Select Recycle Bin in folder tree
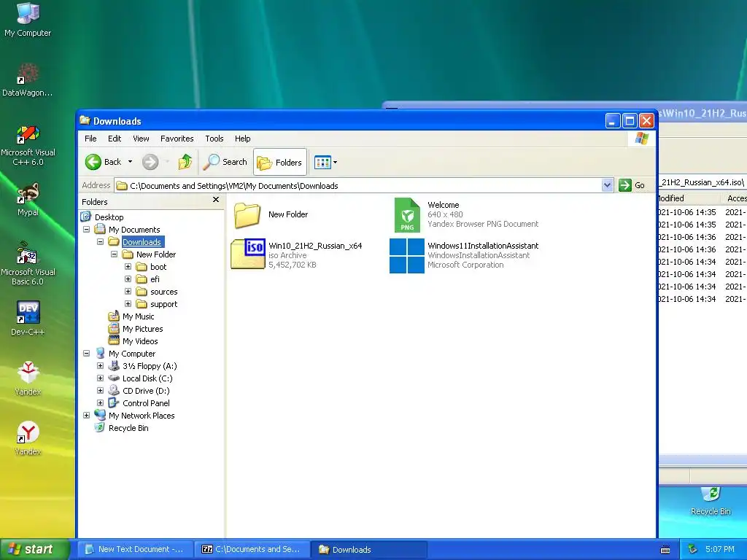Image resolution: width=747 pixels, height=560 pixels. coord(128,427)
